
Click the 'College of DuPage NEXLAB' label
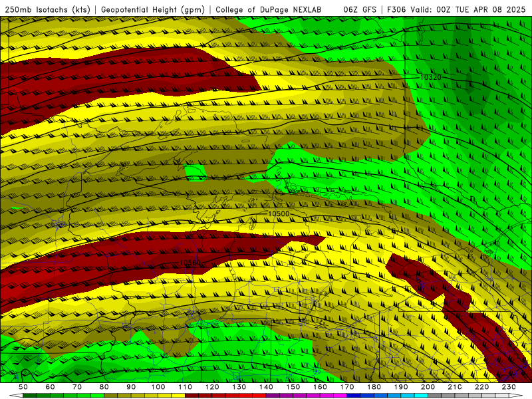[x=268, y=10]
